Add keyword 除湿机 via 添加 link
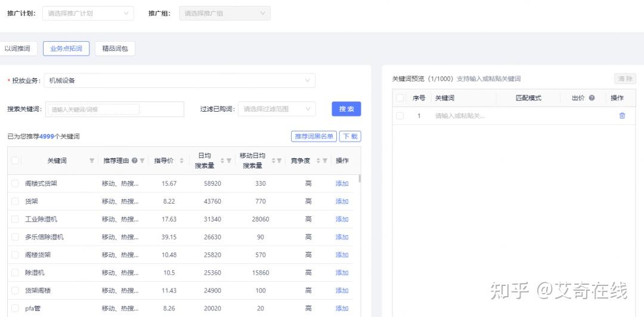 (x=342, y=273)
